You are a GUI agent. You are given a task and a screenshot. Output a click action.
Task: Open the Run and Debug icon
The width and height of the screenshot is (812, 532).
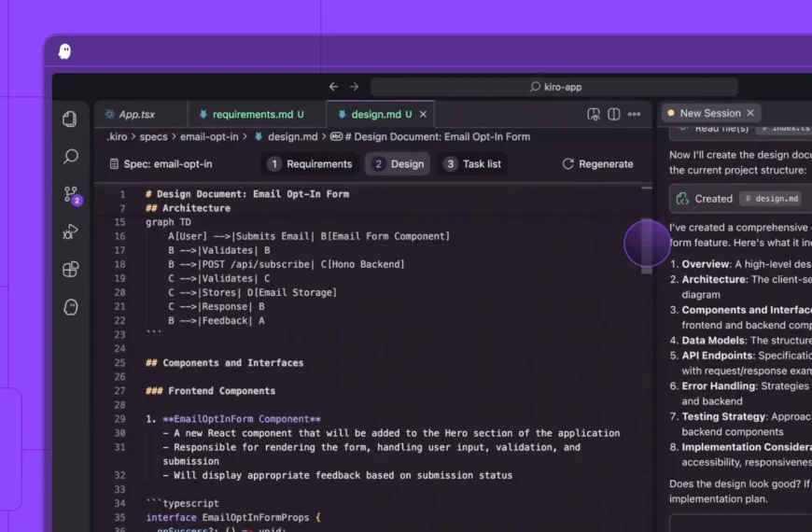(70, 231)
